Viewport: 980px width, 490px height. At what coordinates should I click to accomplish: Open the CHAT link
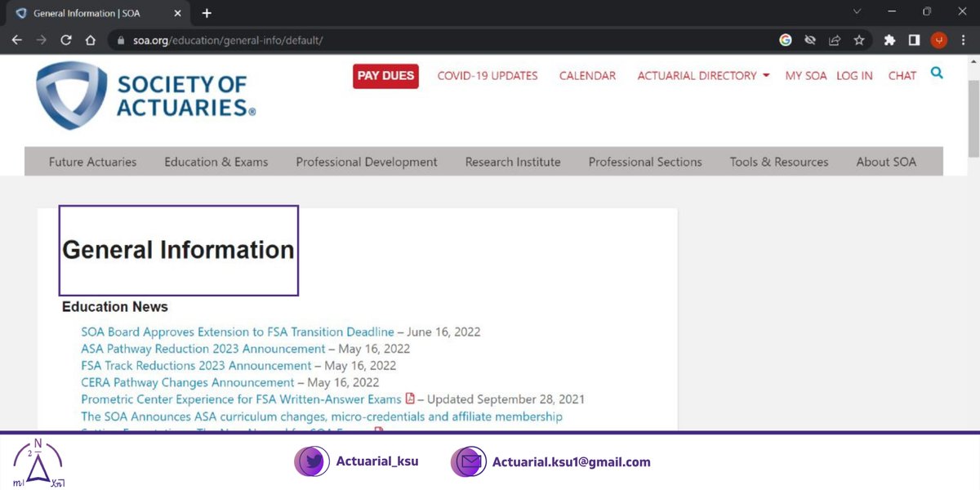click(902, 76)
